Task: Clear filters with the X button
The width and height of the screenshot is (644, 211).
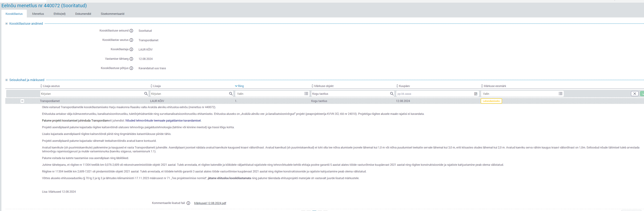Action: 634,94
